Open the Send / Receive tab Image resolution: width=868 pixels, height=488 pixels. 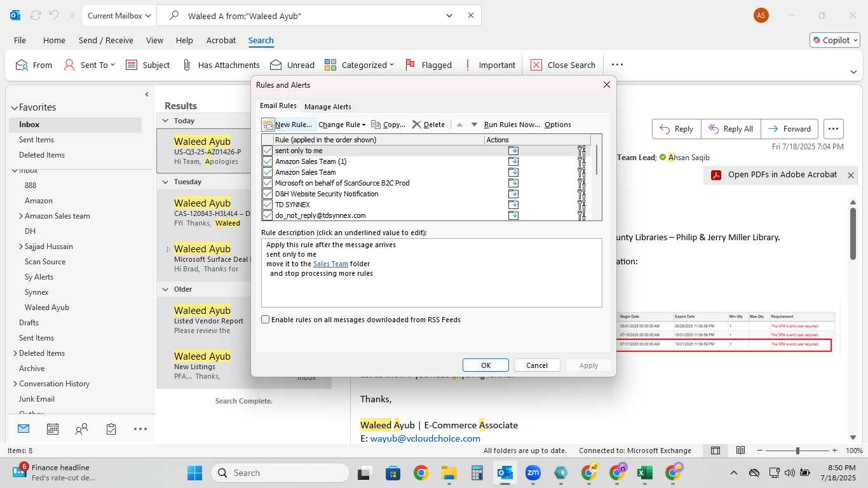tap(106, 40)
